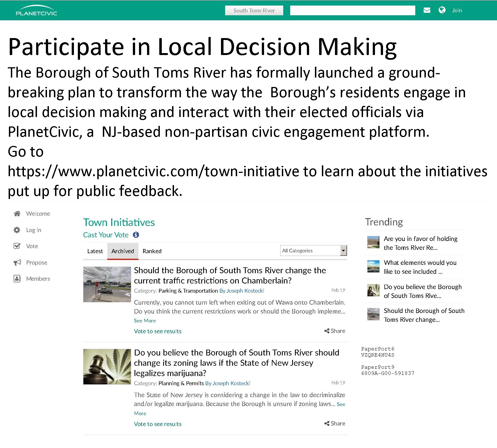
Task: Click Parking & Transportation category
Action: pyautogui.click(x=188, y=291)
